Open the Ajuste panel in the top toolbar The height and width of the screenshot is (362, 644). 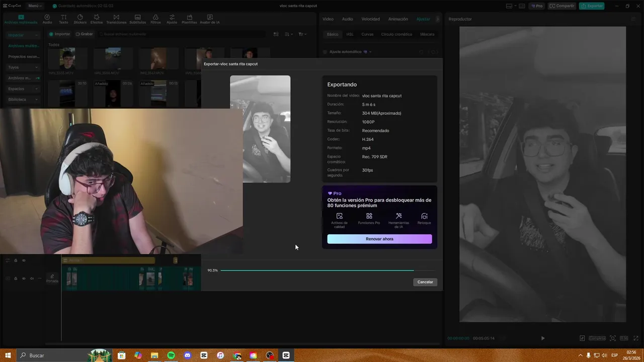coord(172,19)
